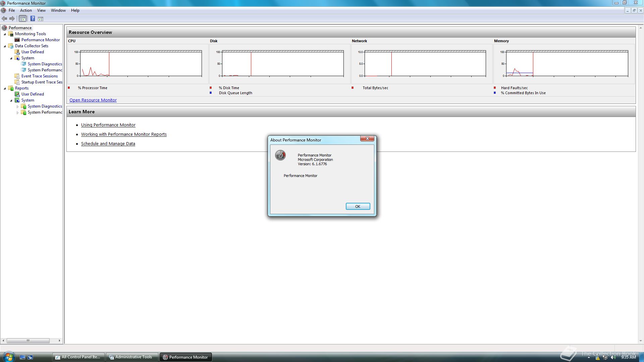Screen dimensions: 644x362
Task: Click the Hard Faults/sec legend label
Action: click(x=514, y=88)
